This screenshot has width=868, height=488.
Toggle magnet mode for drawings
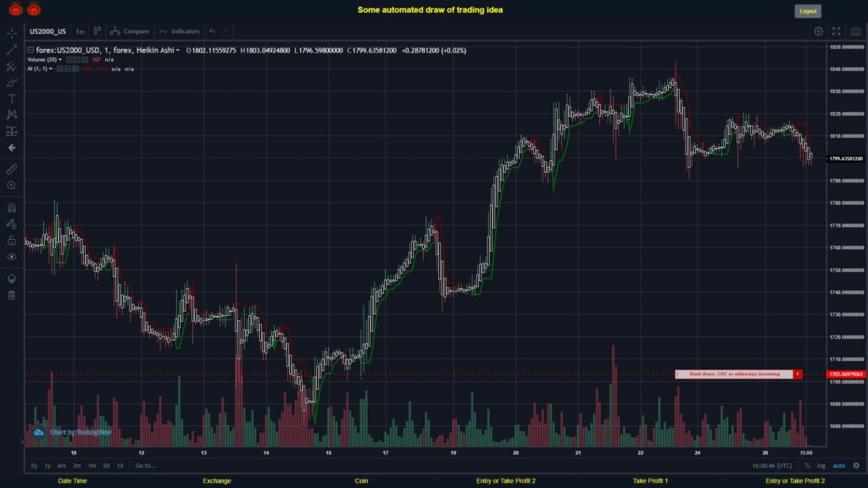(12, 208)
